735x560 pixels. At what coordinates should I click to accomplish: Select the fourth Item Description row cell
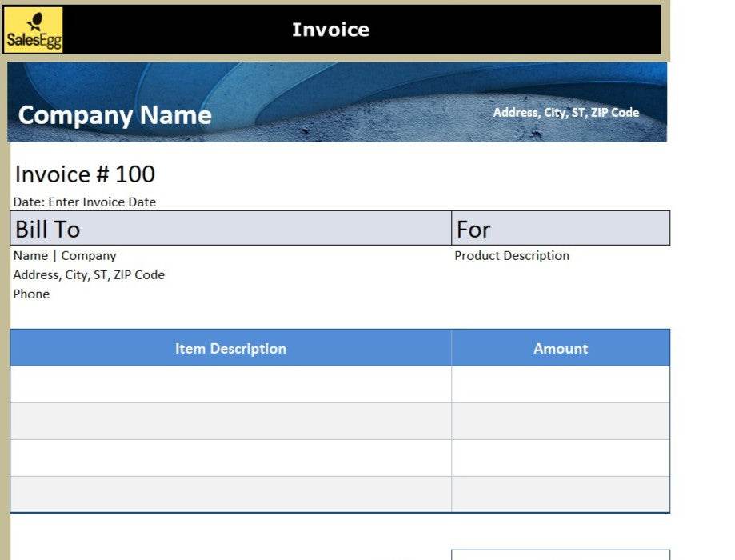coord(230,494)
